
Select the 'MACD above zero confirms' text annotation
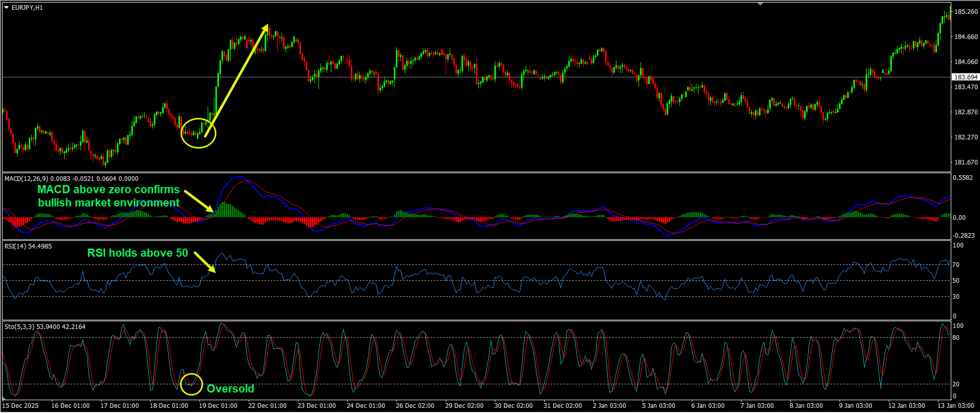108,190
